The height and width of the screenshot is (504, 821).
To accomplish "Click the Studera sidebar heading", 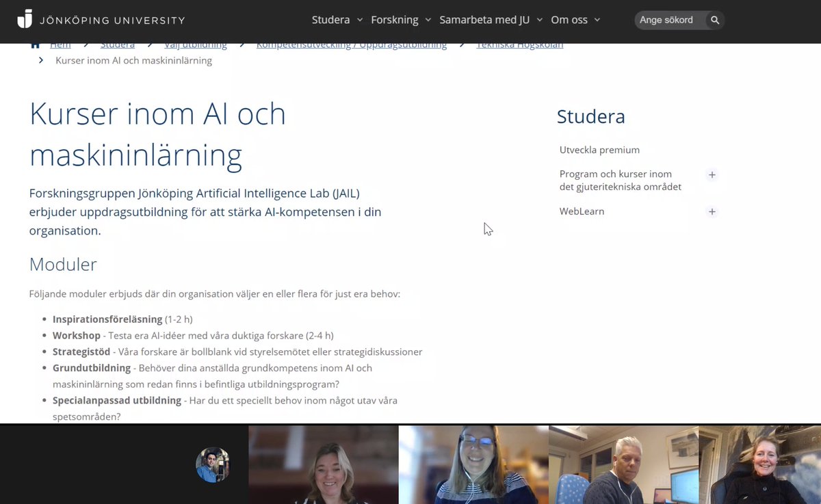I will (591, 116).
